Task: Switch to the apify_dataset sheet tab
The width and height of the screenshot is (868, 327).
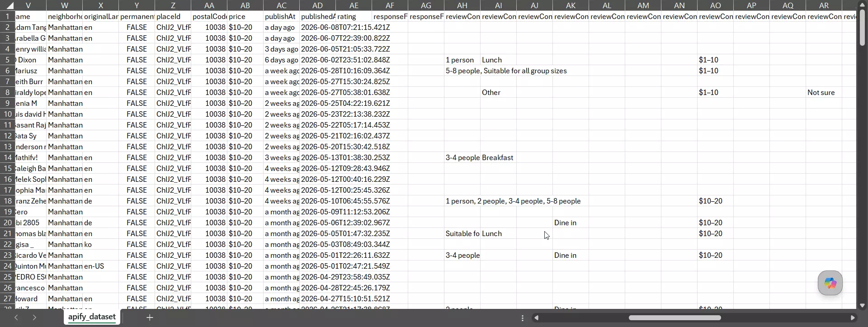Action: point(92,317)
